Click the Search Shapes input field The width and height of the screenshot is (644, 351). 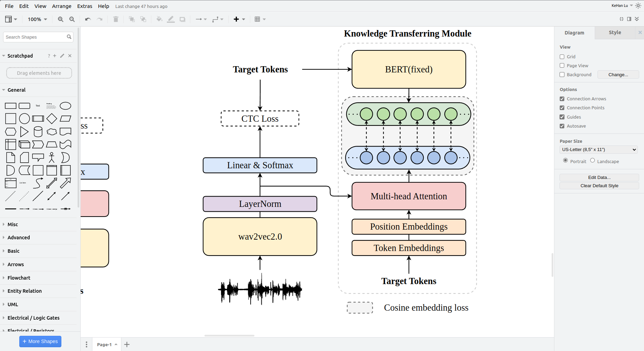35,37
